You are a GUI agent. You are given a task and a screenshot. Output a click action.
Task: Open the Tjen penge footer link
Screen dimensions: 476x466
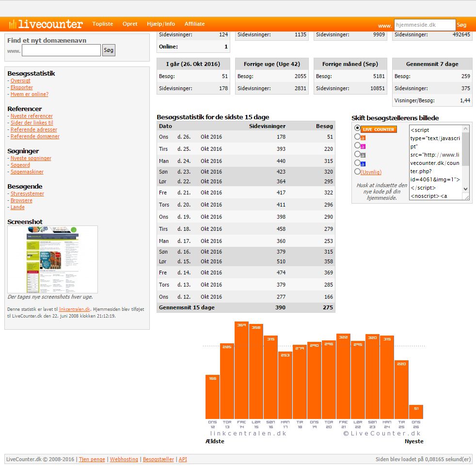(92, 459)
